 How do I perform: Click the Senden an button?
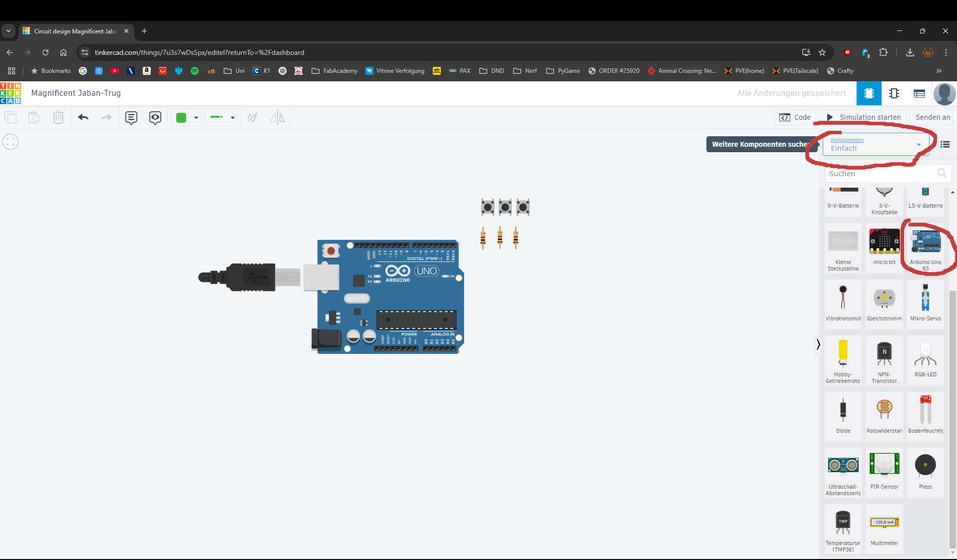933,117
